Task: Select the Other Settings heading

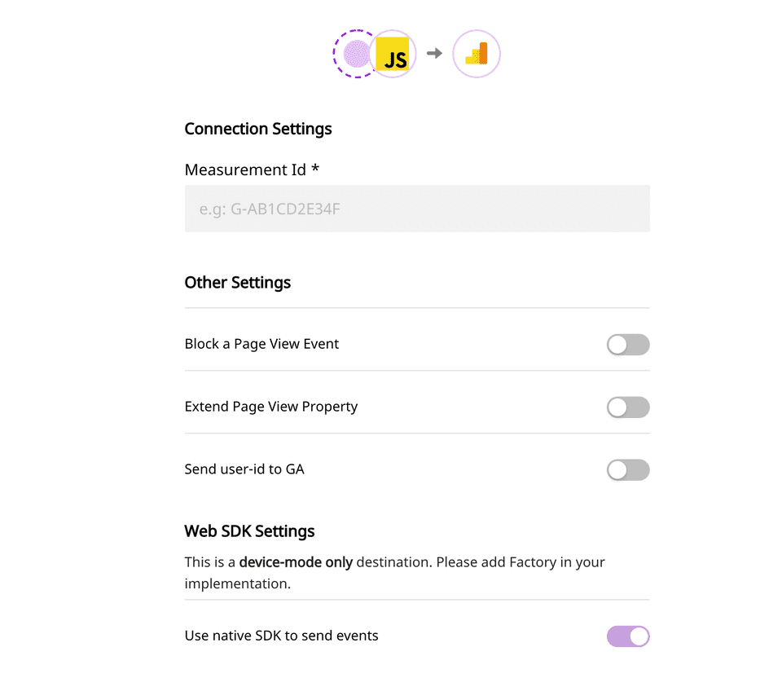Action: click(x=238, y=283)
